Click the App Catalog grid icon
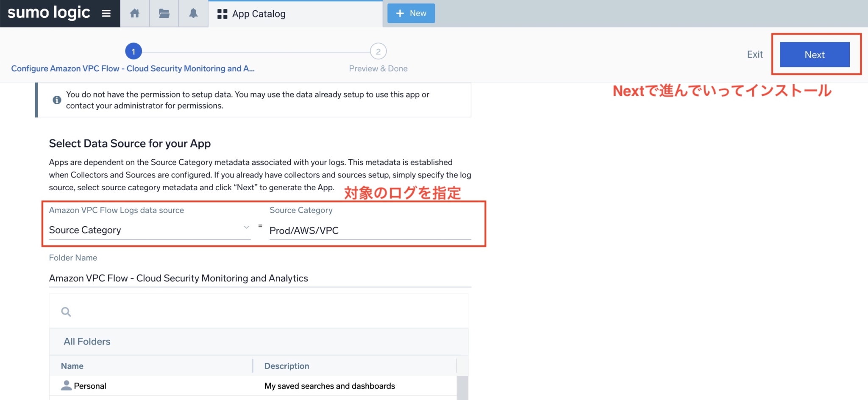This screenshot has width=868, height=400. (x=222, y=14)
